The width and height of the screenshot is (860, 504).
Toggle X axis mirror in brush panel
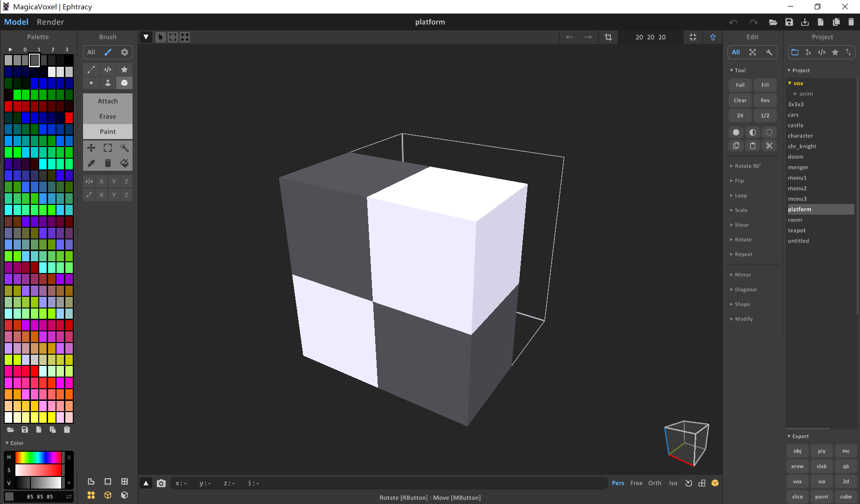pos(101,181)
